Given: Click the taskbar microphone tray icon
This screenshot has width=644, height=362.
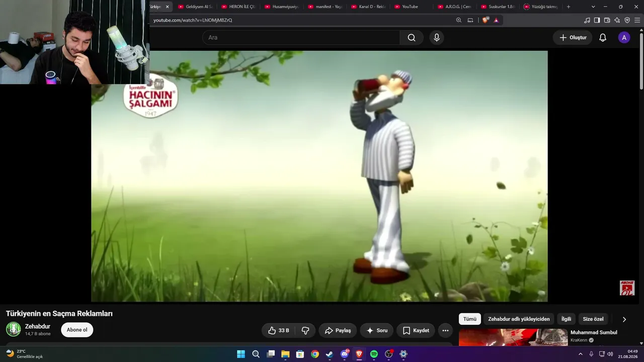Looking at the screenshot, I should pyautogui.click(x=591, y=354).
